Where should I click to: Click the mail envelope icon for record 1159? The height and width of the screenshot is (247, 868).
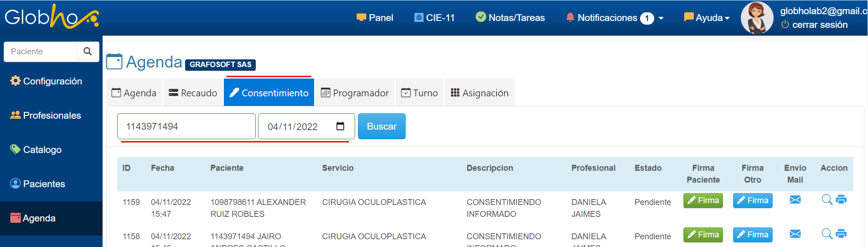click(795, 200)
